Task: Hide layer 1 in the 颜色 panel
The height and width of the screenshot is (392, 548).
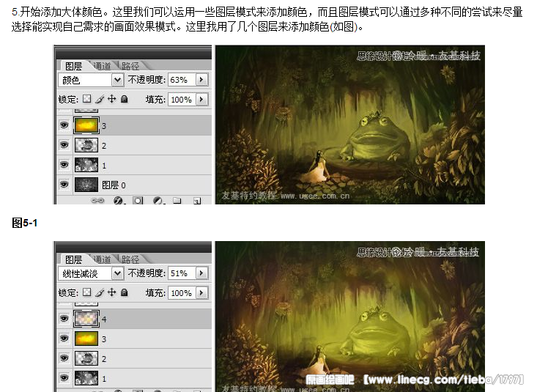Action: (x=64, y=165)
